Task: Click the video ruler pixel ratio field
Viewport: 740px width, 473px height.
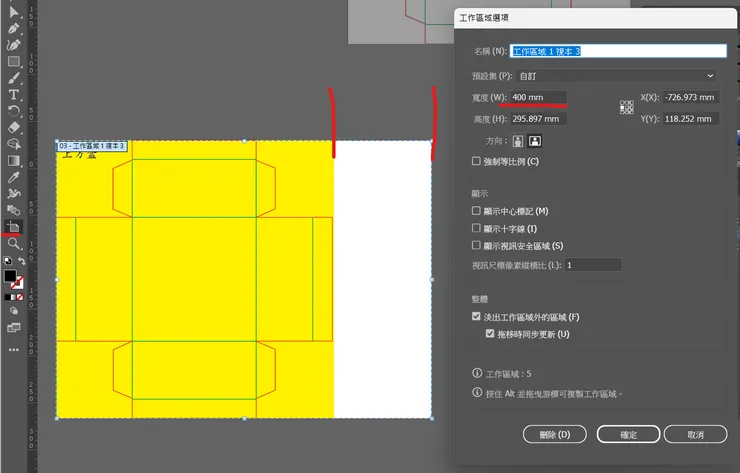Action: (593, 265)
